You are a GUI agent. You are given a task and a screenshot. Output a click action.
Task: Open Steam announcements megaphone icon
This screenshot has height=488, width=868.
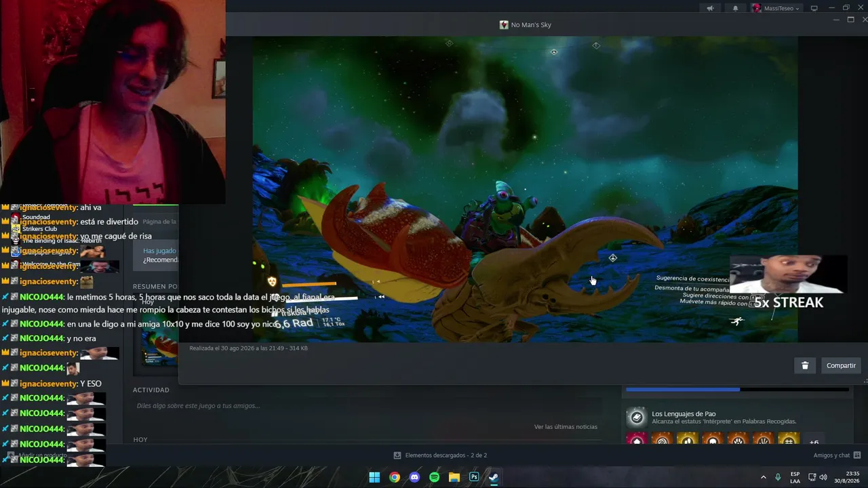(x=710, y=8)
